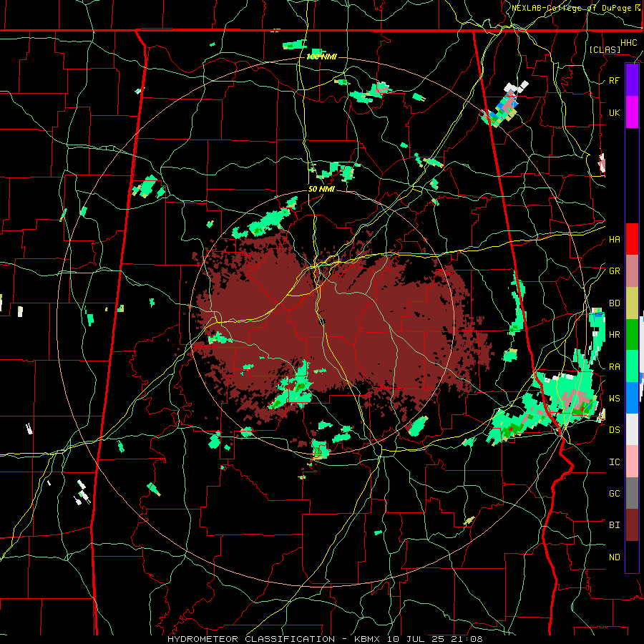
Task: Click the HA red legend swatch
Action: [x=632, y=239]
